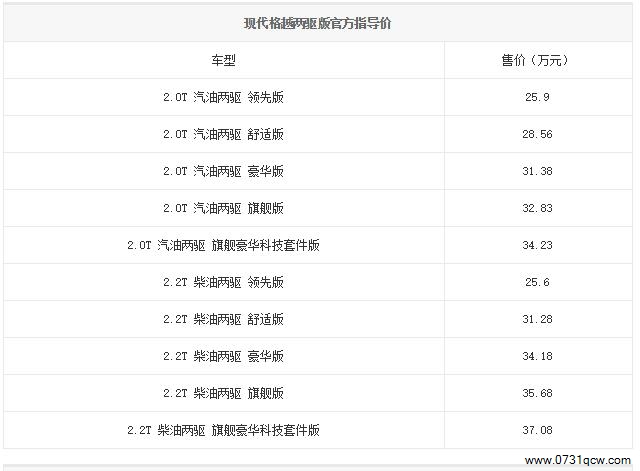Click the 2.0T 汽油两驱 领先版 row label
Image resolution: width=640 pixels, height=471 pixels.
(223, 97)
